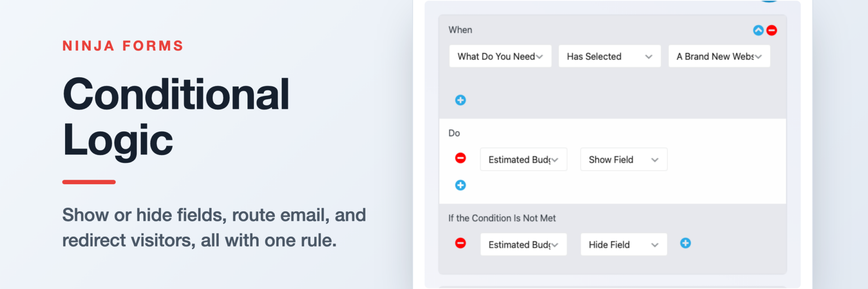Add another When condition with blue plus
The width and height of the screenshot is (868, 289).
460,100
